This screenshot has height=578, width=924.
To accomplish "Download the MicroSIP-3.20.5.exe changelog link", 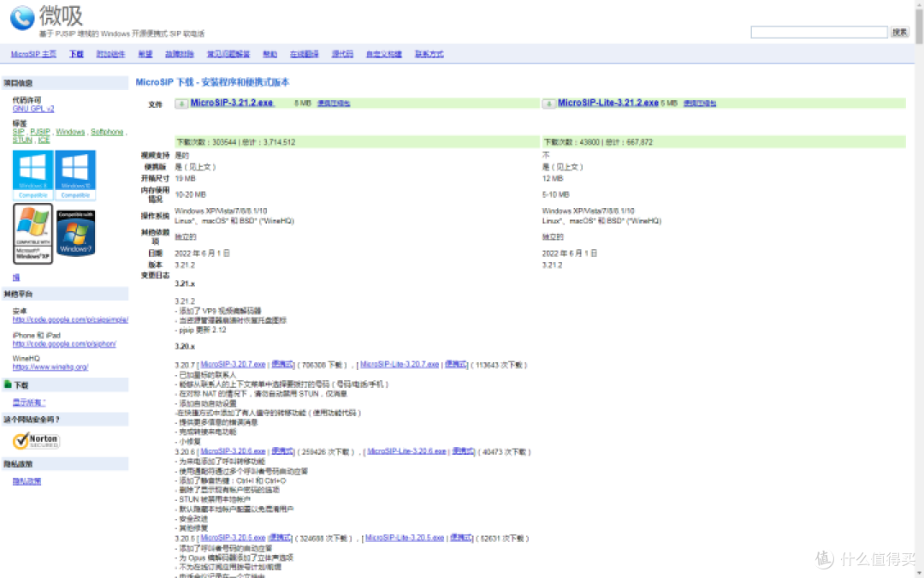I will pos(233,538).
